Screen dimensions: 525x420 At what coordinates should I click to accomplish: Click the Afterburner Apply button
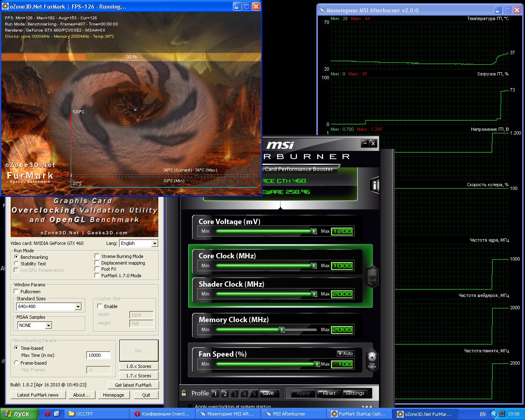coord(303,393)
